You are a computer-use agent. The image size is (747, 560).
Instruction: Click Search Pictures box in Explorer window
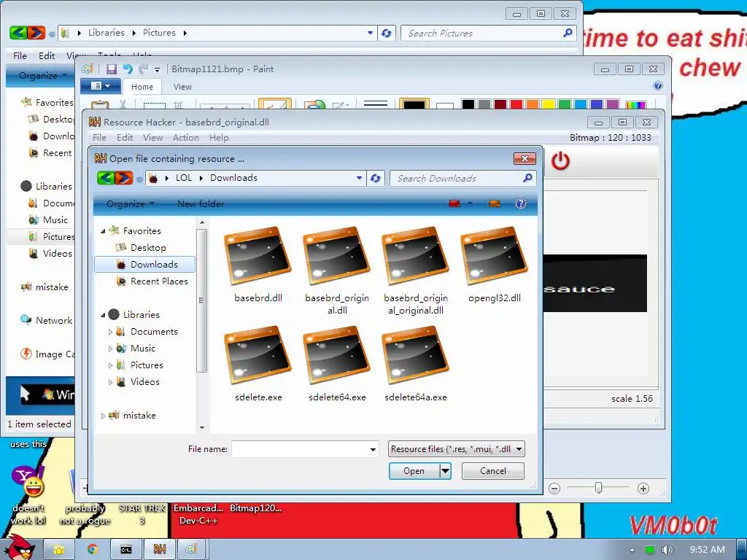(x=488, y=34)
